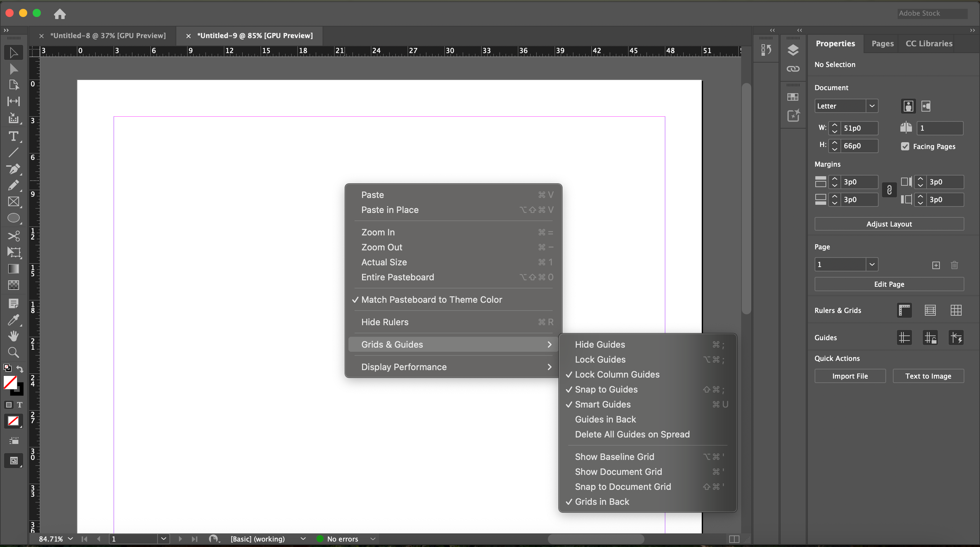Select the Type tool

(x=13, y=136)
